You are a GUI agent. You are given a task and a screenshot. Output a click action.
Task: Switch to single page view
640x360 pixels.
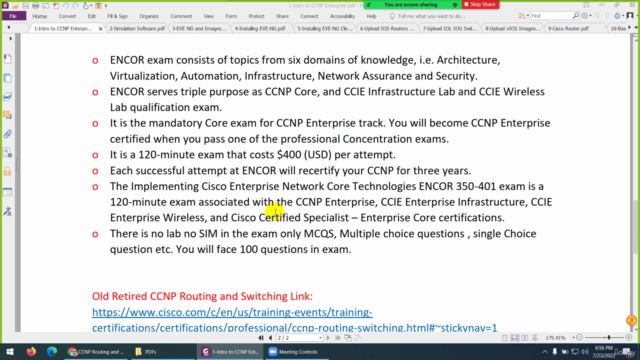click(x=505, y=338)
